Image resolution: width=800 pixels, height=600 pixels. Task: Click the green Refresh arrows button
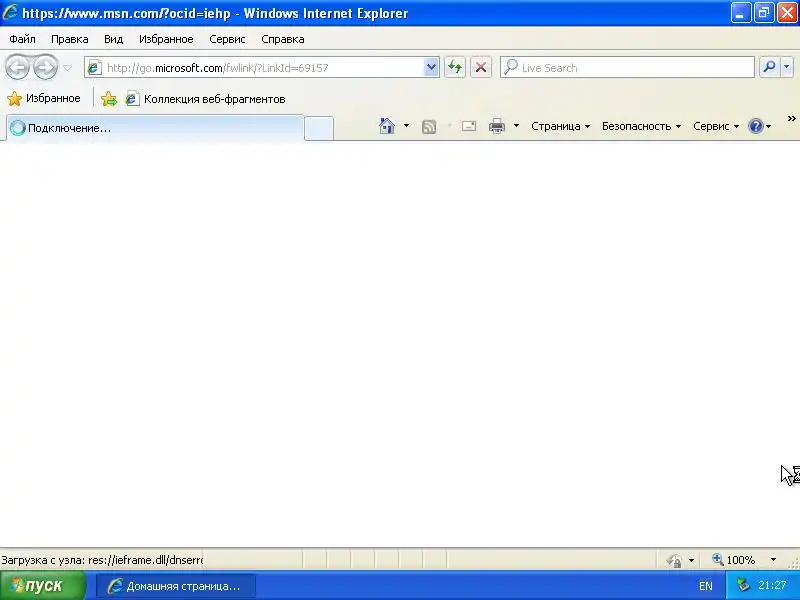(x=454, y=67)
